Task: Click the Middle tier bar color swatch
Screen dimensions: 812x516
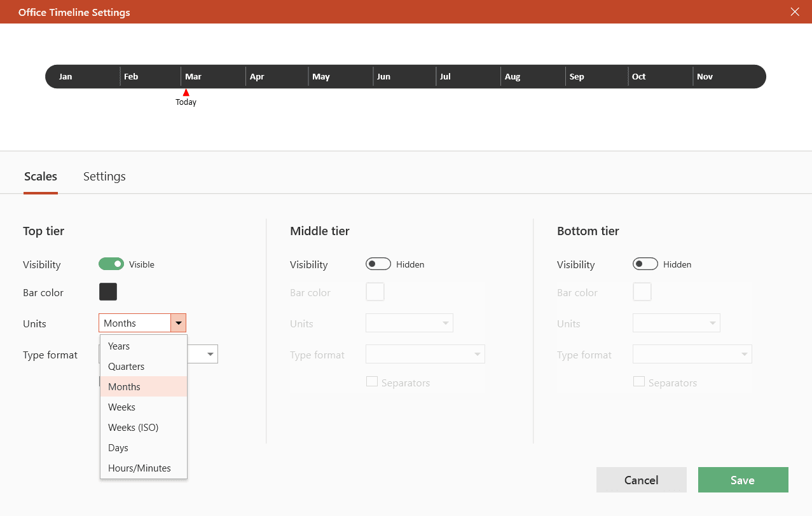Action: coord(375,292)
